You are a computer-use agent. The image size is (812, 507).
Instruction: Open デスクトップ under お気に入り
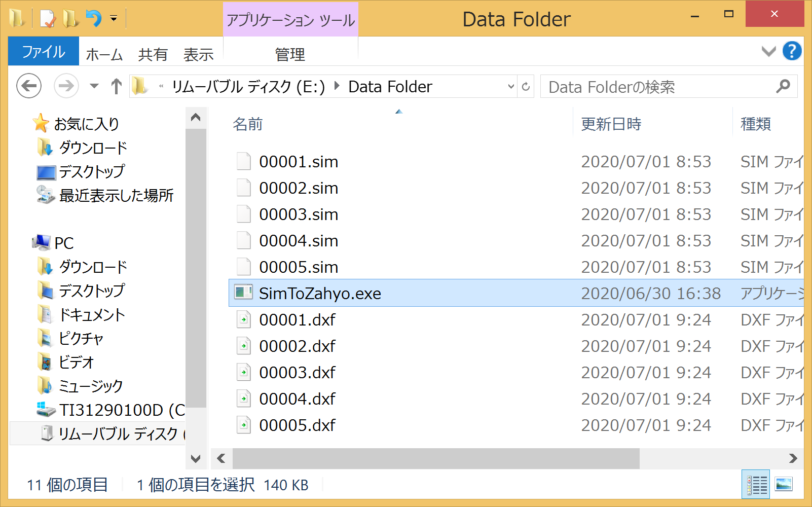point(91,171)
